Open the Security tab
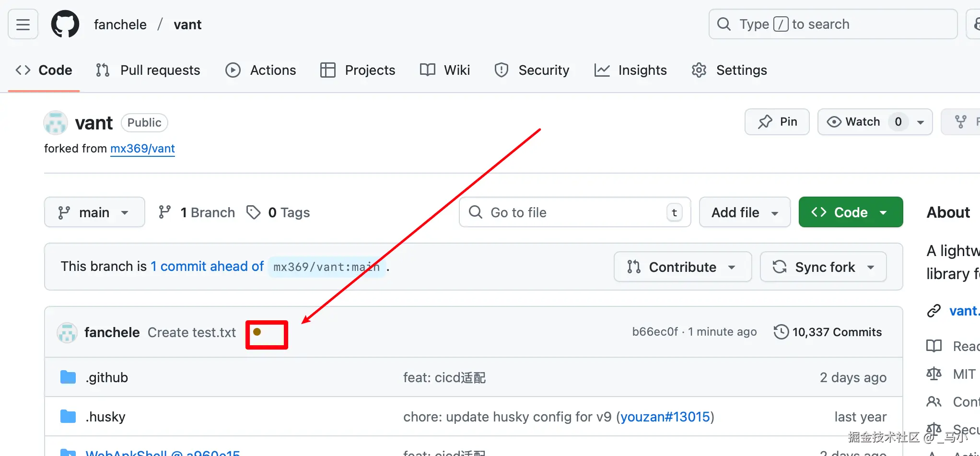Screen dimensions: 980x456 (x=532, y=70)
